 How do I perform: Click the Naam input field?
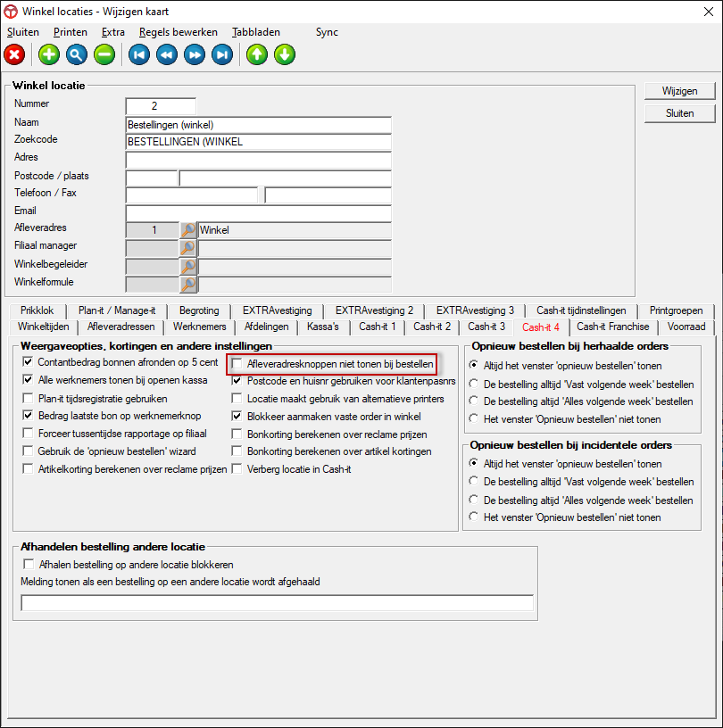click(258, 125)
